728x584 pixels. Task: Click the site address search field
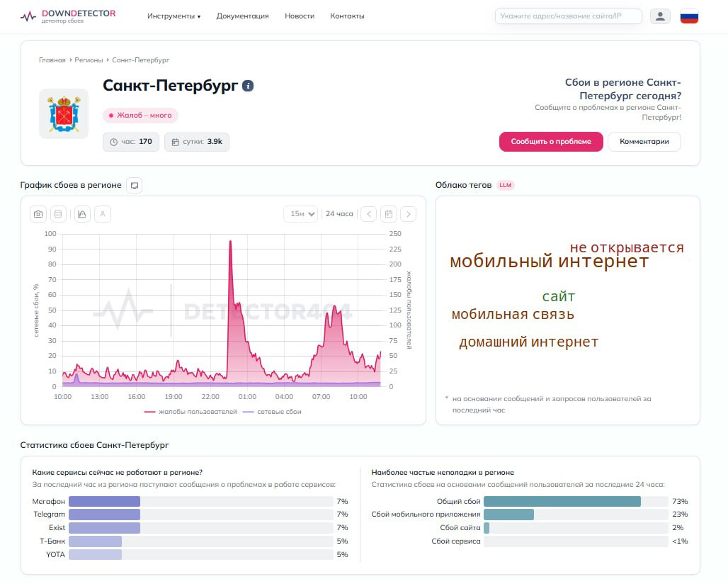click(569, 16)
